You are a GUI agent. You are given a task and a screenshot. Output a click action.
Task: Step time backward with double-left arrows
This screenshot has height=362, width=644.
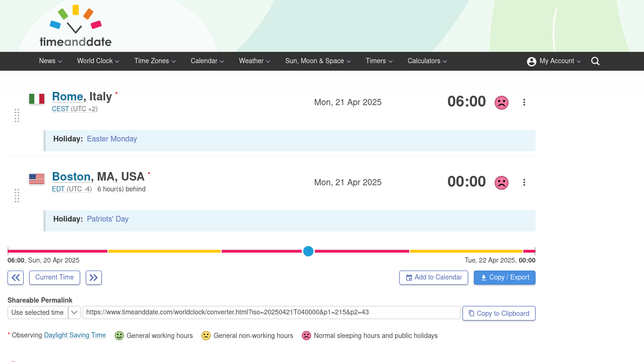coord(16,278)
